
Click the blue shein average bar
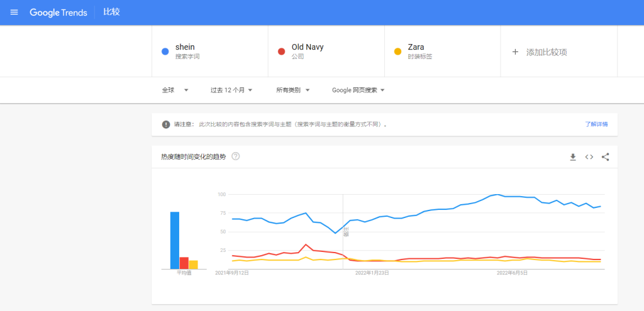coord(175,241)
